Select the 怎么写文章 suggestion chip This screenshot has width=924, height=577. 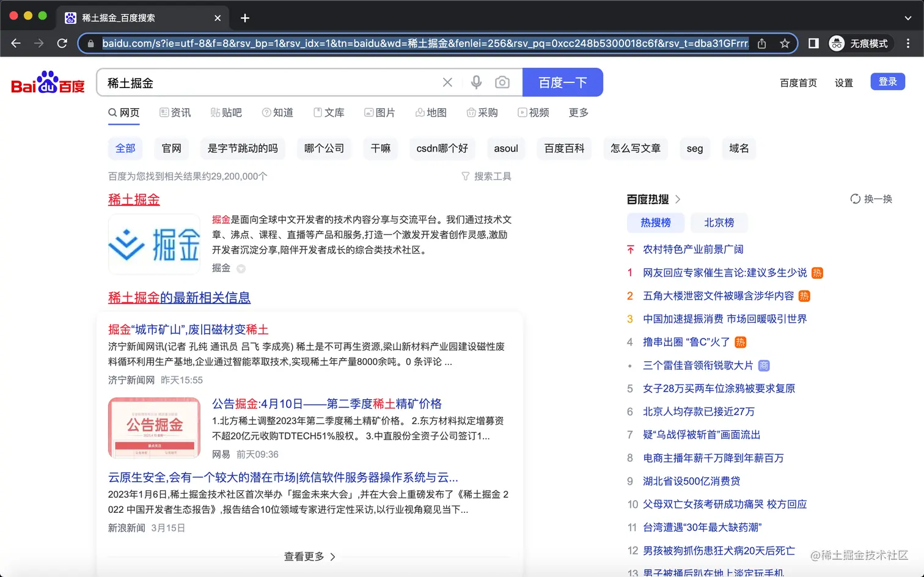pos(636,149)
